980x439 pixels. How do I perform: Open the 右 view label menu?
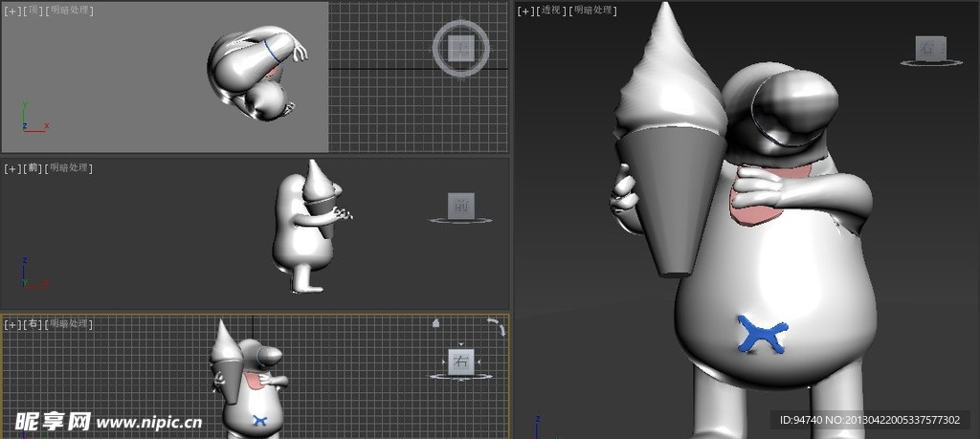pyautogui.click(x=33, y=324)
